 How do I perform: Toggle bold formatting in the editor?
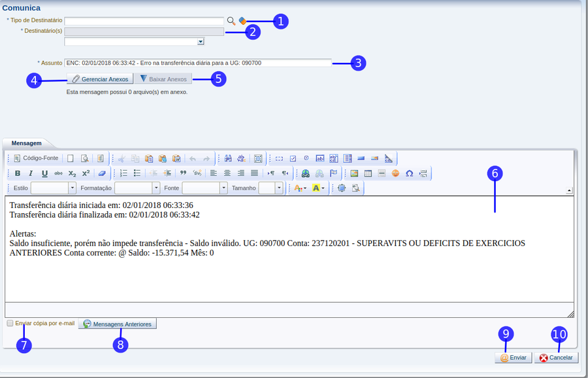click(x=18, y=173)
